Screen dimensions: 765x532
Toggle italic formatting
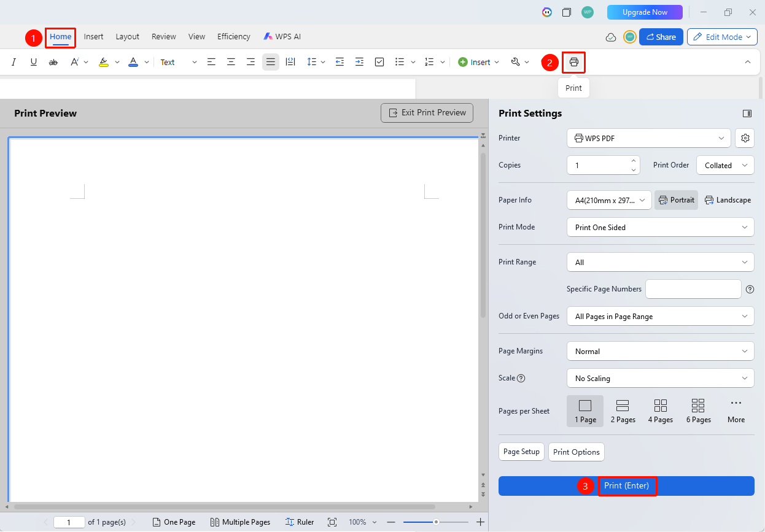click(14, 62)
